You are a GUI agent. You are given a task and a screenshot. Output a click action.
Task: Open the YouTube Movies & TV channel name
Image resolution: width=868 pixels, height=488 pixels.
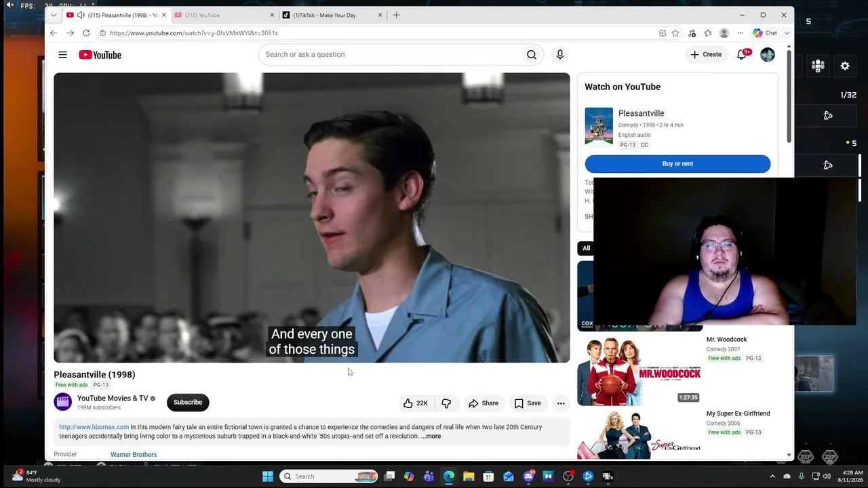click(113, 399)
